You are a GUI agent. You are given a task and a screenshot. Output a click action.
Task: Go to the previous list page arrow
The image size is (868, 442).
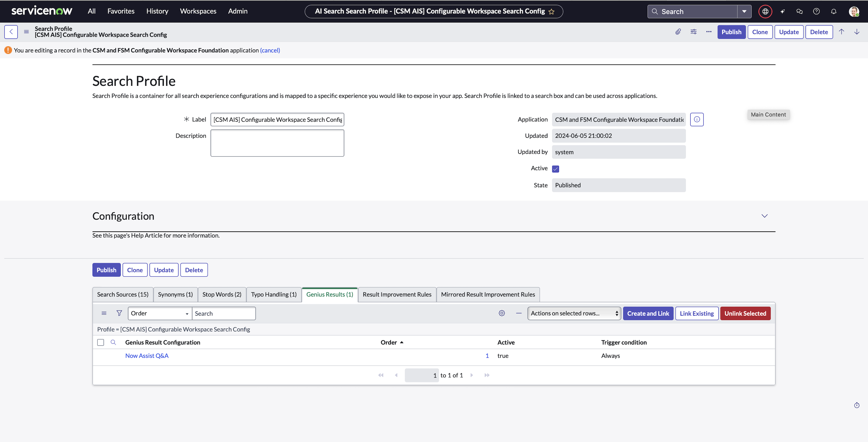[x=396, y=375]
